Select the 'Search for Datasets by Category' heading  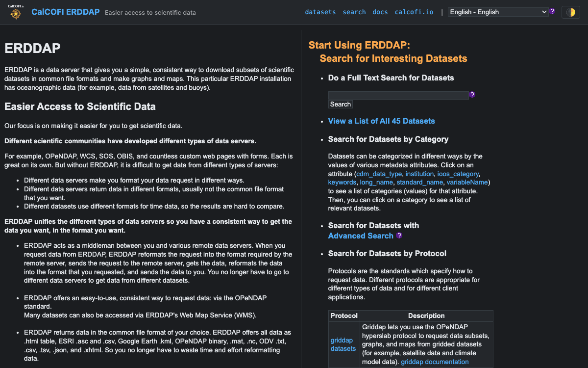click(x=388, y=139)
